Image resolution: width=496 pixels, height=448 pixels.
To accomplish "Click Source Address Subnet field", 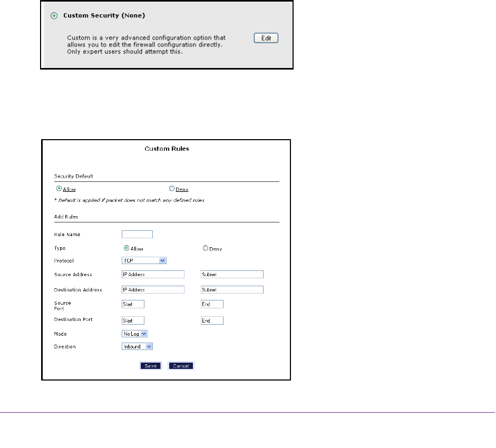I will click(x=232, y=274).
